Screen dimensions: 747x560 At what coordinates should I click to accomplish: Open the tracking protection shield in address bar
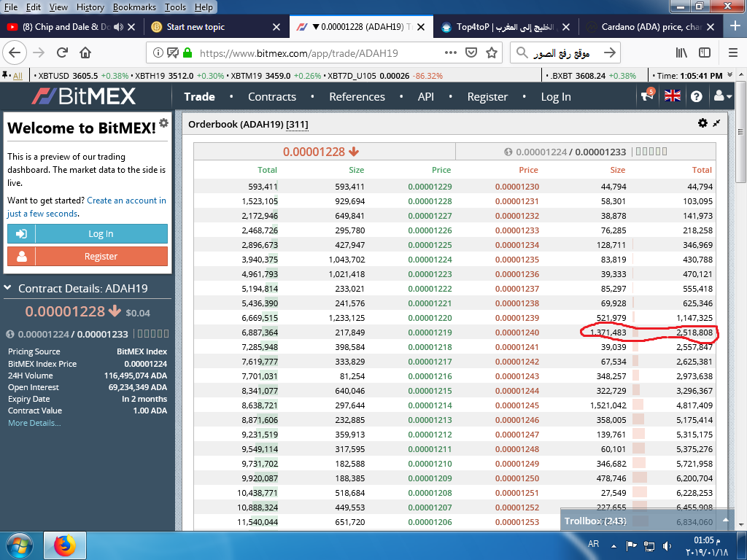[172, 52]
